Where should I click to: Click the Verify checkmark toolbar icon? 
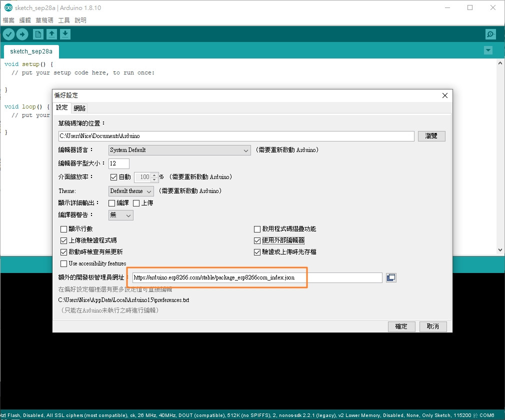(x=8, y=34)
